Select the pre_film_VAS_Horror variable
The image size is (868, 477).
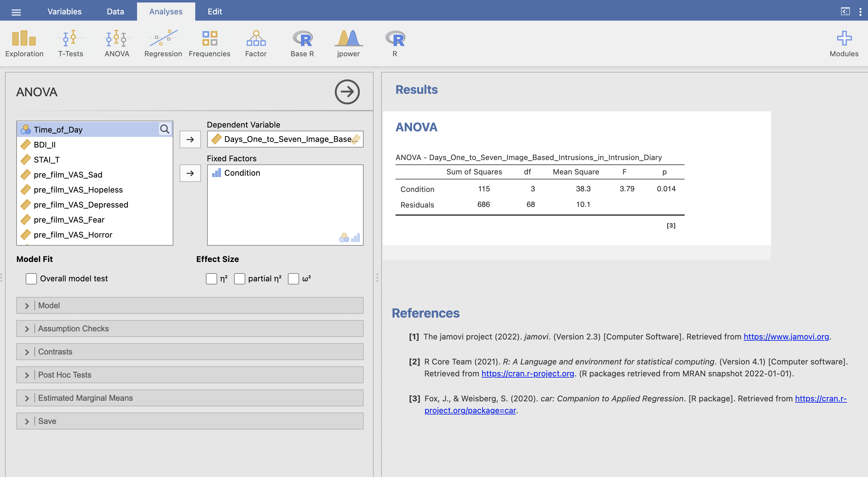[x=94, y=235]
